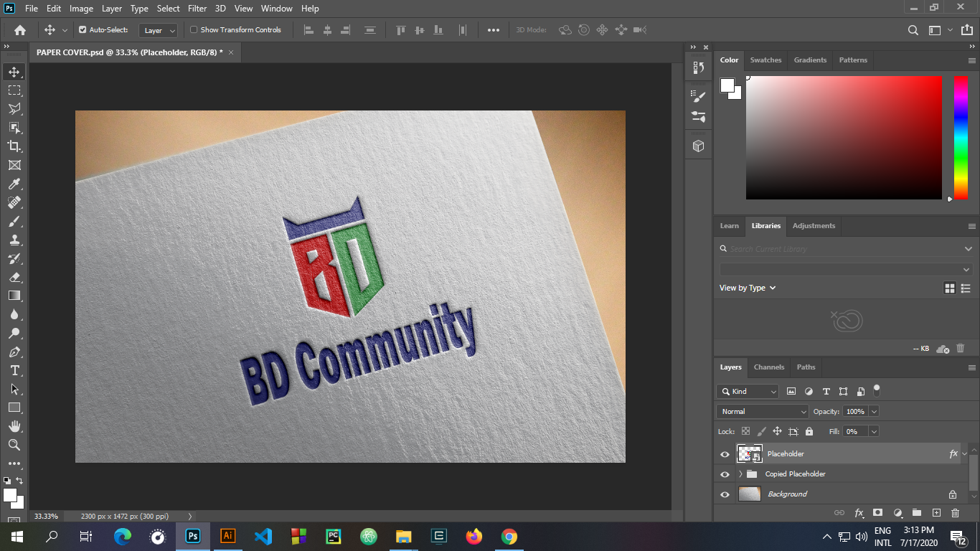Image resolution: width=980 pixels, height=551 pixels.
Task: Open the Auto-Select Layer dropdown
Action: point(159,30)
